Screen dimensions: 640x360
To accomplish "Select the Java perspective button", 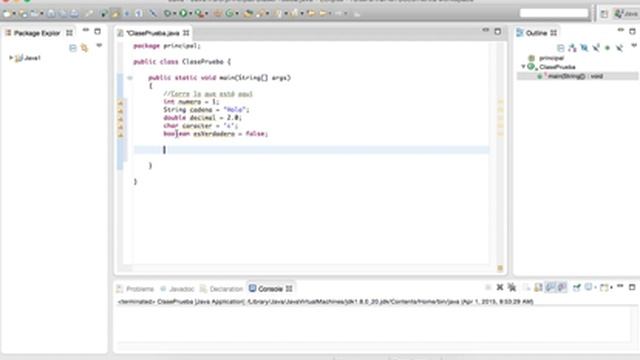I will point(626,14).
